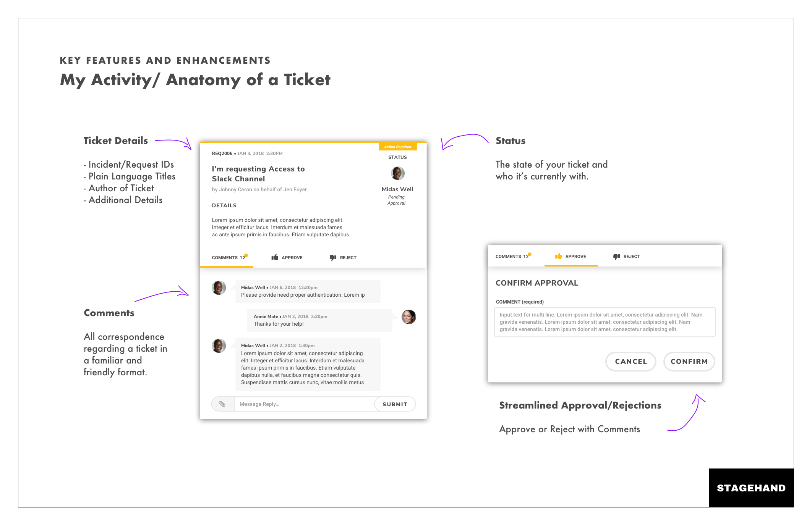Click Annie Mate's avatar in comments
Viewport: 812px width, 525px height.
(408, 317)
